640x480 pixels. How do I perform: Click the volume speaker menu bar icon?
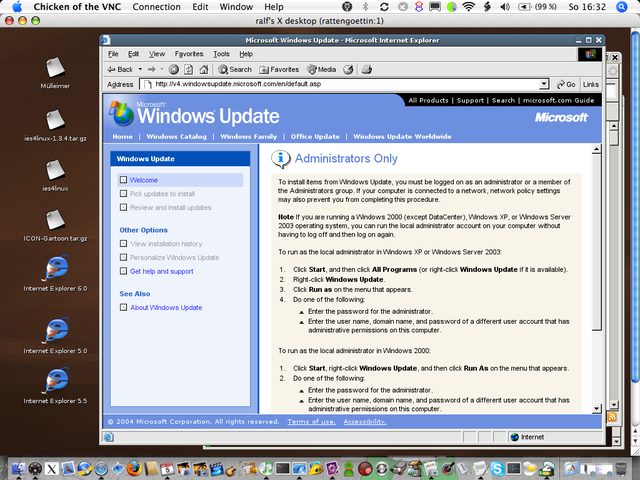(505, 7)
